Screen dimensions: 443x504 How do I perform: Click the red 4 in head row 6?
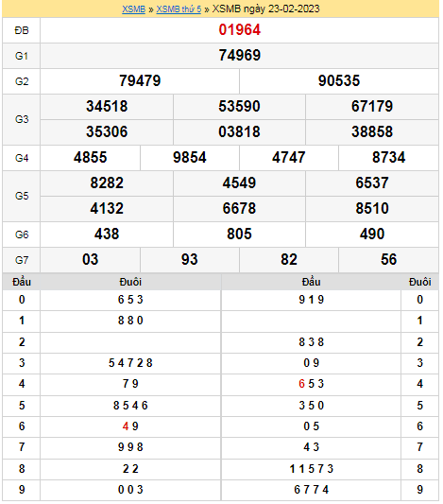pos(126,426)
